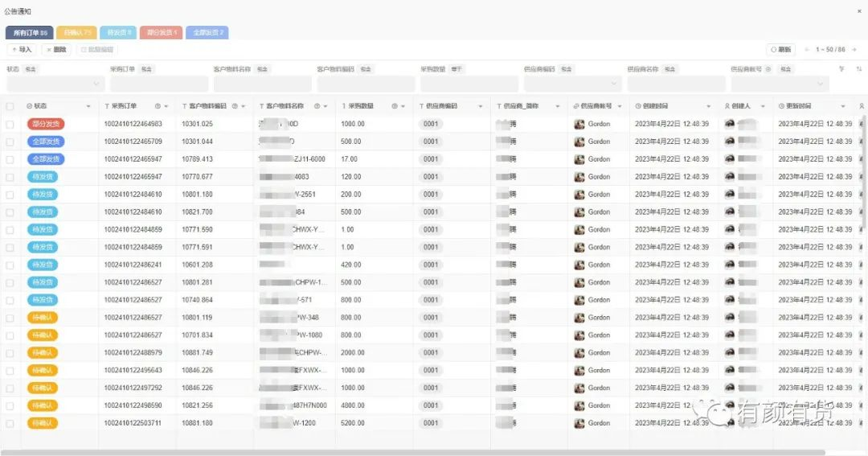Image resolution: width=868 pixels, height=456 pixels.
Task: Expand the 供应商编码 filter dropdown
Action: pyautogui.click(x=572, y=84)
